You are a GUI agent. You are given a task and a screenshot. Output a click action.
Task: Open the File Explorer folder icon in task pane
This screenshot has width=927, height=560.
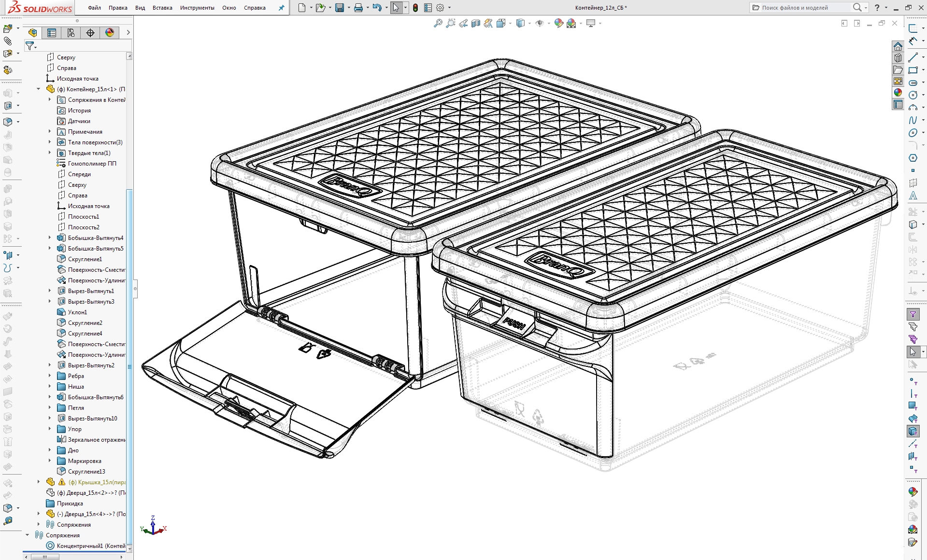click(x=898, y=70)
